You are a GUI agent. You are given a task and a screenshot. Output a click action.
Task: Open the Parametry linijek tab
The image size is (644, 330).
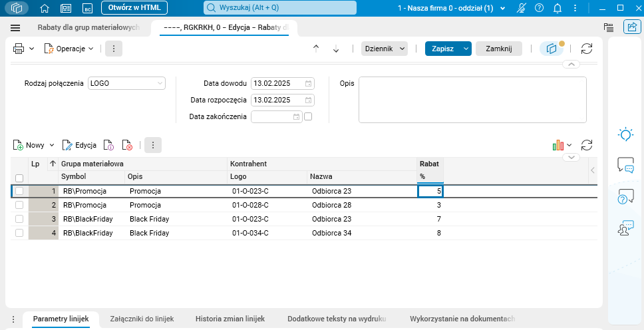[61, 319]
